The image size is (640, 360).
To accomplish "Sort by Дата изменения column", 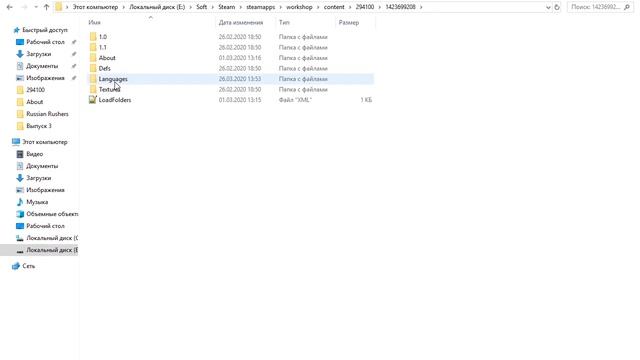I will 241,23.
